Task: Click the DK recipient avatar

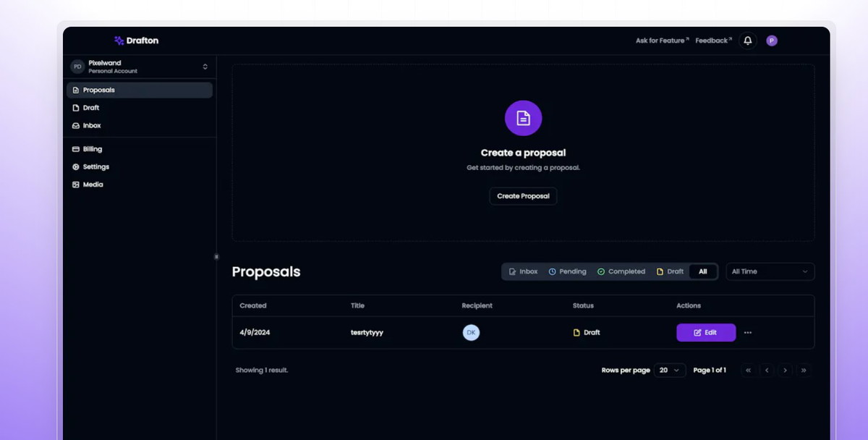Action: (x=471, y=333)
